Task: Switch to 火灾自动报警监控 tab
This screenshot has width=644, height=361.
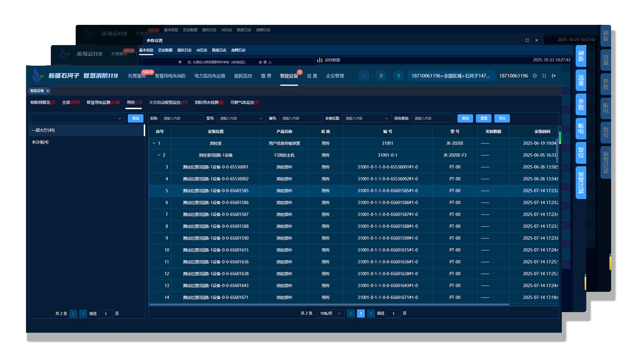Action: 168,102
